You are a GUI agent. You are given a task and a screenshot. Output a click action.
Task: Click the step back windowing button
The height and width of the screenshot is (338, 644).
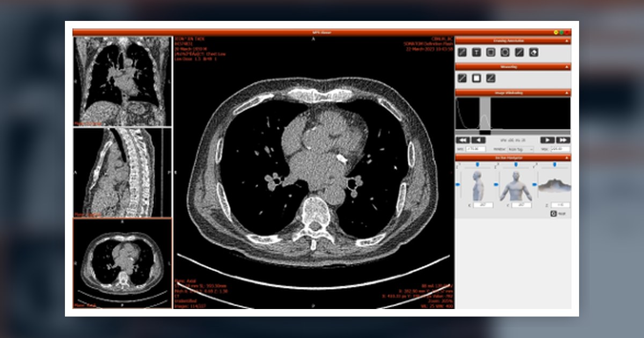click(478, 140)
